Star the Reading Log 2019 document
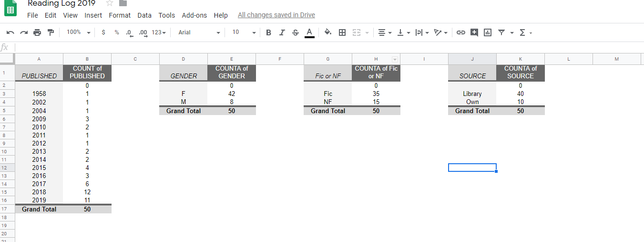The width and height of the screenshot is (644, 242). point(109,3)
